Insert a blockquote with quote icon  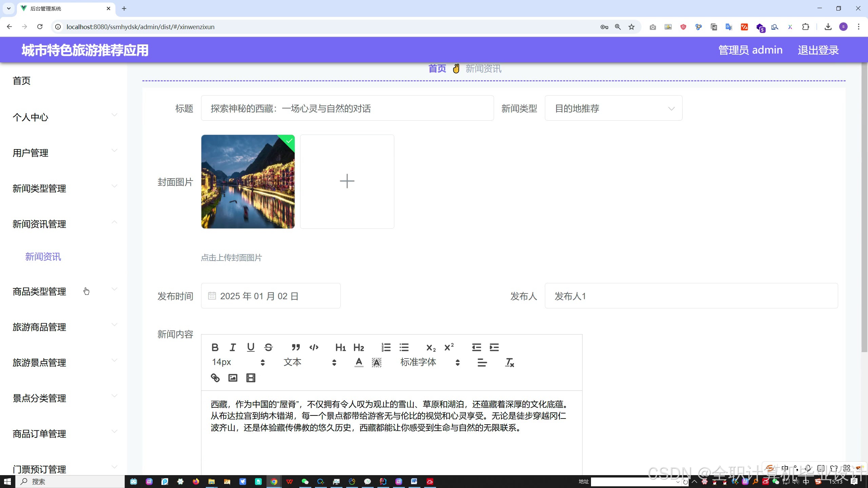tap(296, 347)
